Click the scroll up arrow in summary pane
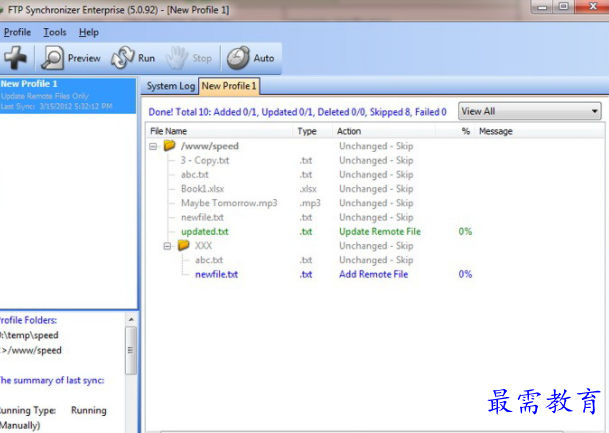This screenshot has height=433, width=609. (x=131, y=319)
